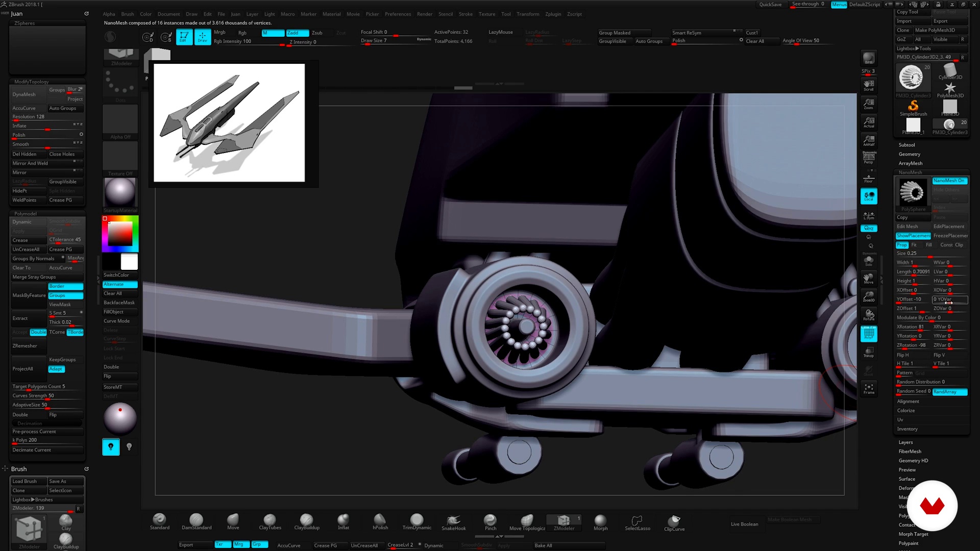Screen dimensions: 980x551
Task: Select the hPolish brush
Action: coord(380,522)
